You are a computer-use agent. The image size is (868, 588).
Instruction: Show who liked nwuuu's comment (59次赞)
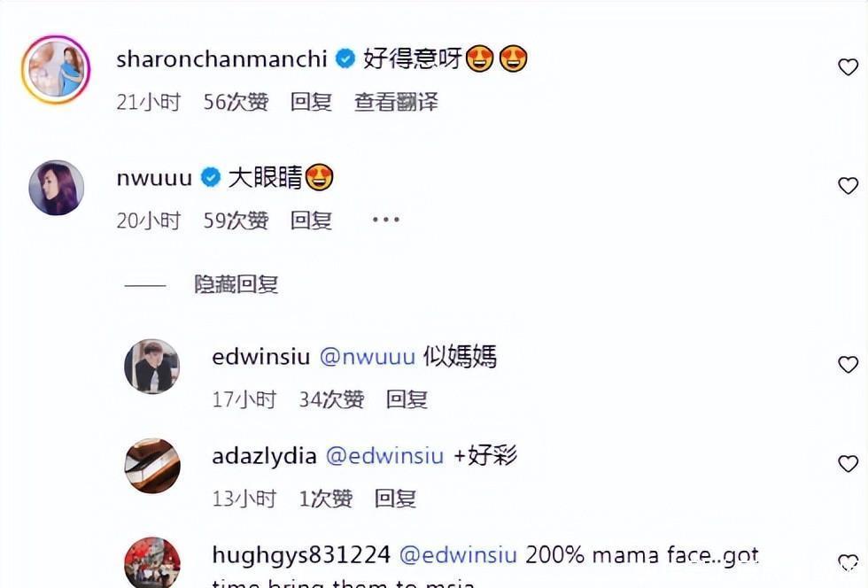[x=236, y=220]
